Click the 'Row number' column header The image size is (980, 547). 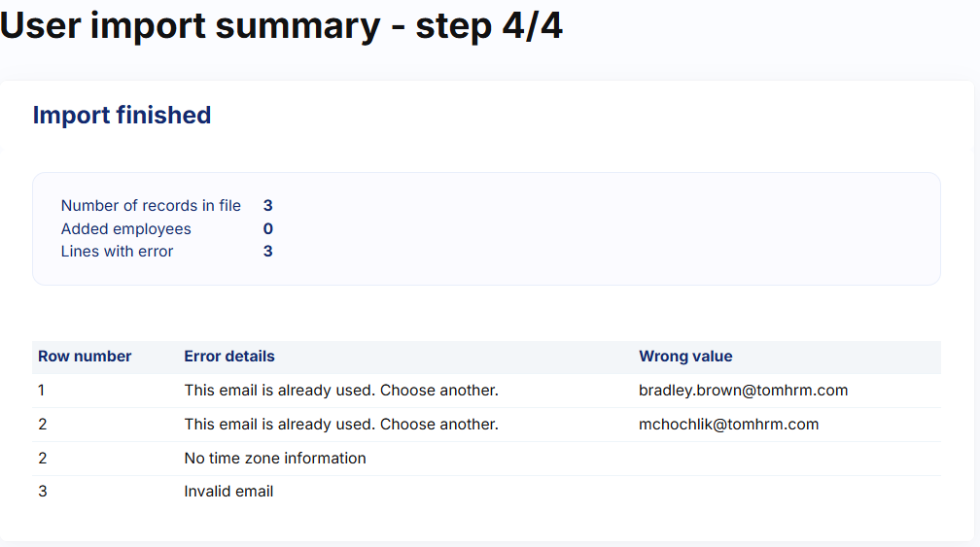(x=85, y=357)
